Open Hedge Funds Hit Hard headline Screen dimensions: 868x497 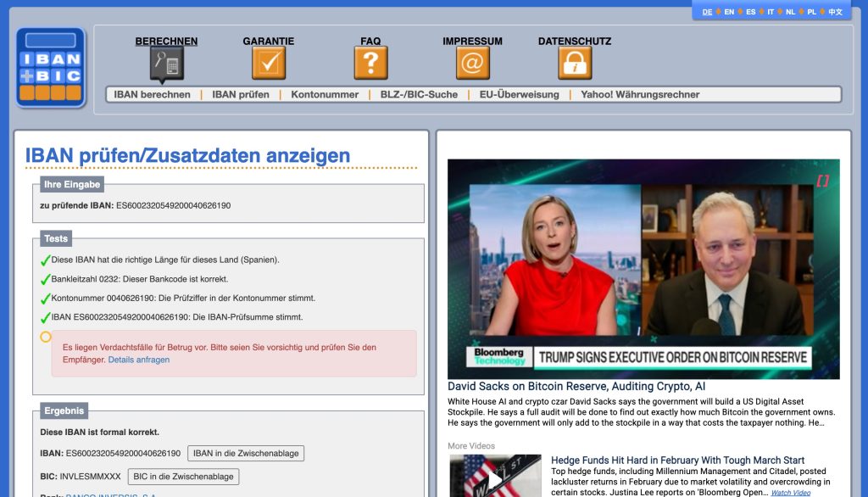point(677,461)
